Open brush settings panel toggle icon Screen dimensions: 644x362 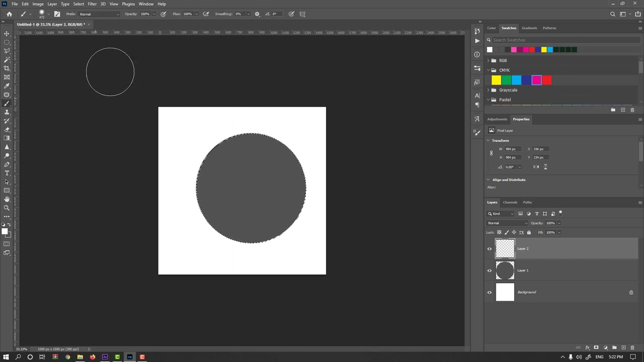click(x=57, y=14)
